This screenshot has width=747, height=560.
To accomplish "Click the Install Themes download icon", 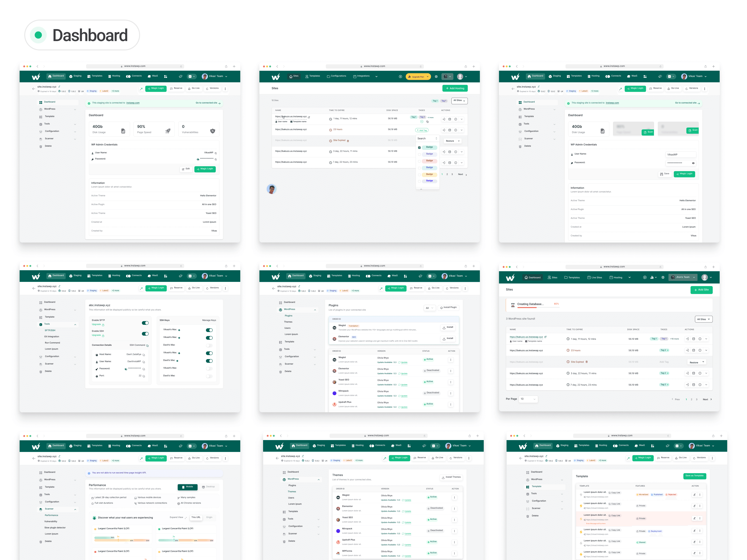I will click(443, 477).
